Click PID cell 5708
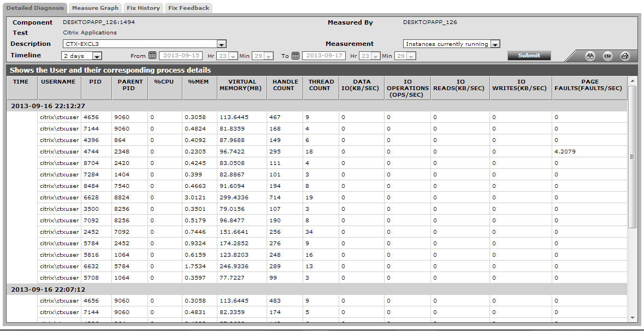The height and width of the screenshot is (331, 644). click(x=91, y=278)
